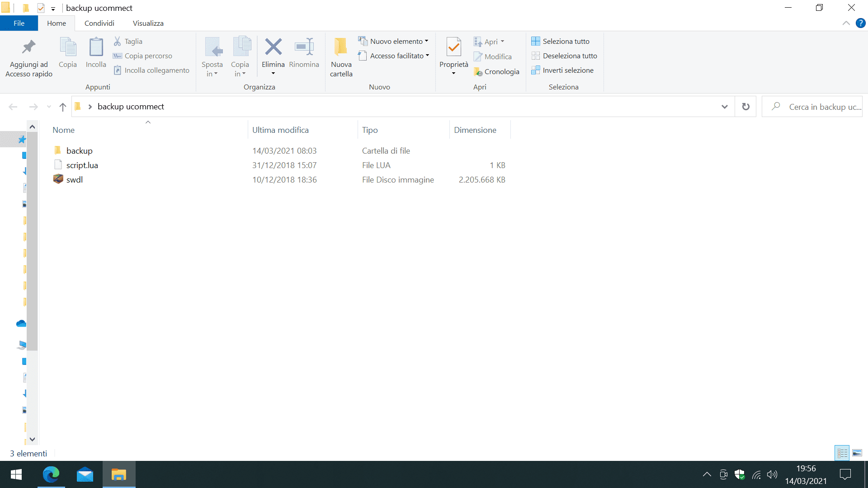Screen dimensions: 868x488
Task: Click the refresh button beside address bar
Action: click(745, 107)
